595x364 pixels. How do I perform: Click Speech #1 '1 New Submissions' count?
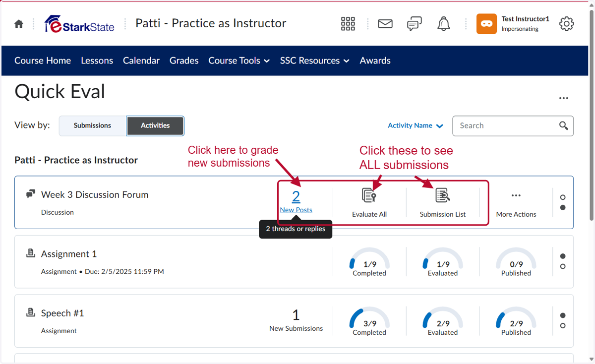click(x=296, y=320)
